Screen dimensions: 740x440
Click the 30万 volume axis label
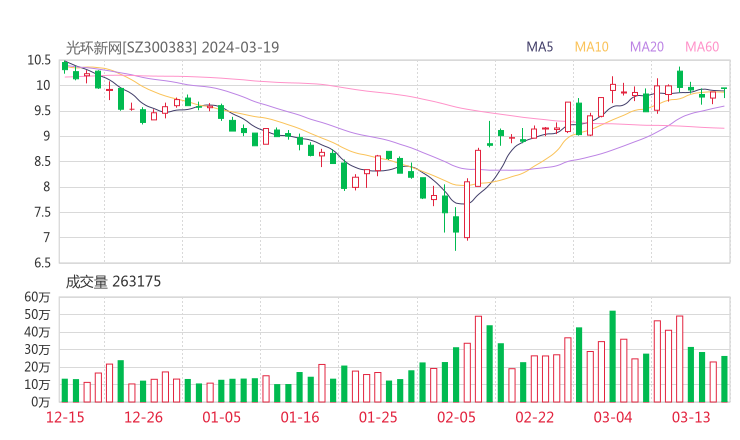point(37,350)
